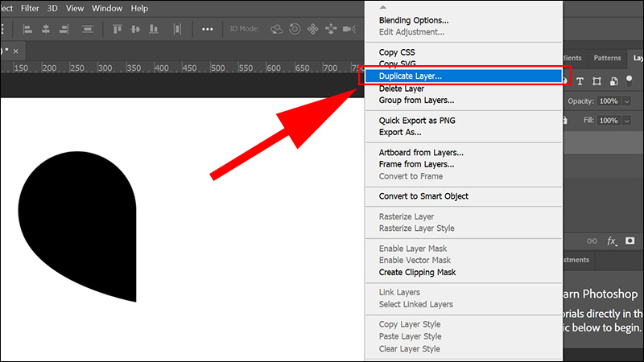The width and height of the screenshot is (644, 362).
Task: Click the add layer mask icon
Action: click(630, 241)
